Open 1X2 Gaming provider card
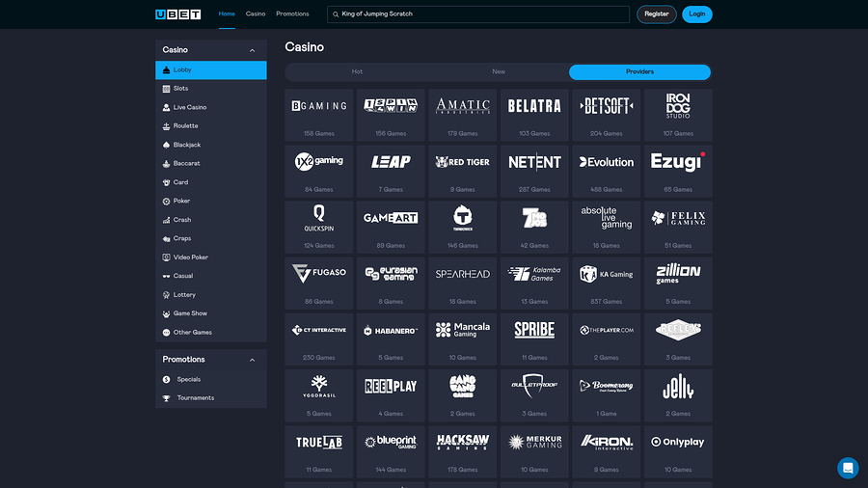Viewport: 868px width, 488px height. click(319, 171)
